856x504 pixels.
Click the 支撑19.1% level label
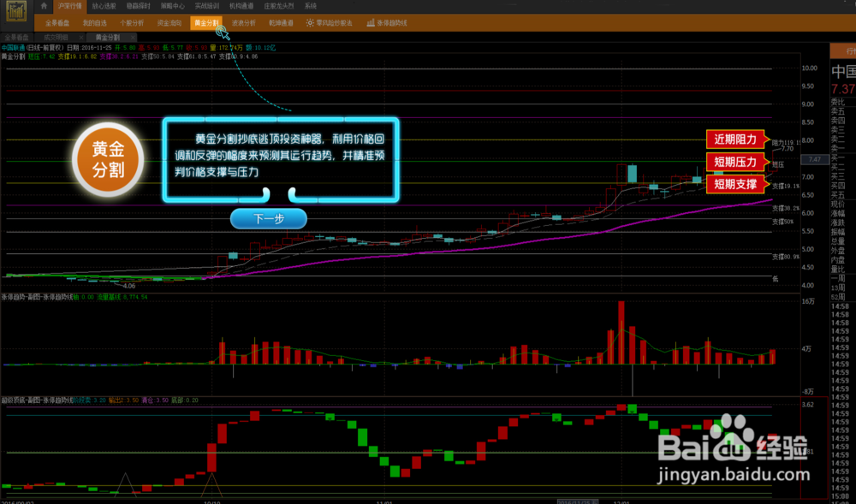786,186
